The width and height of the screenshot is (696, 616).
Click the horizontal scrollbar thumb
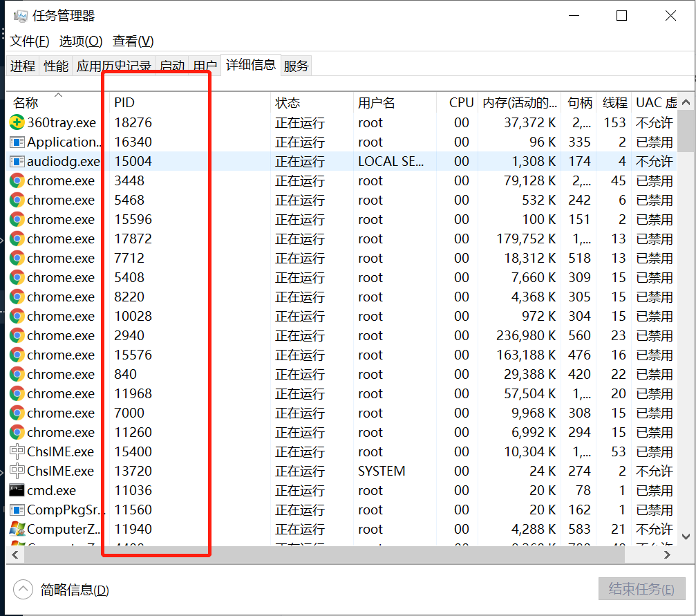pyautogui.click(x=324, y=554)
